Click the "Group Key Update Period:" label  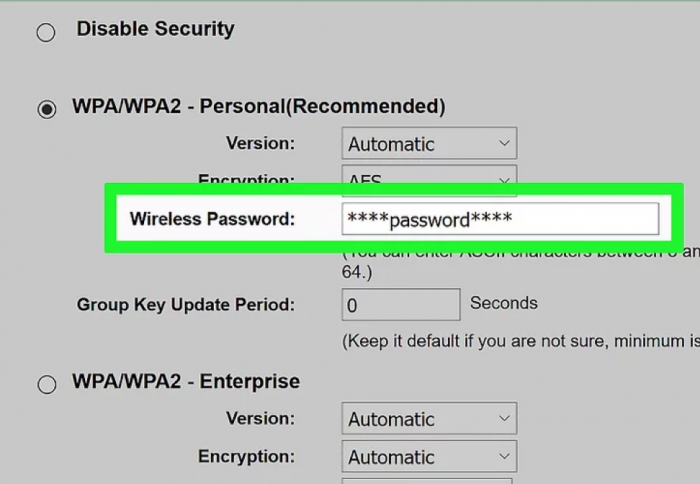(186, 304)
